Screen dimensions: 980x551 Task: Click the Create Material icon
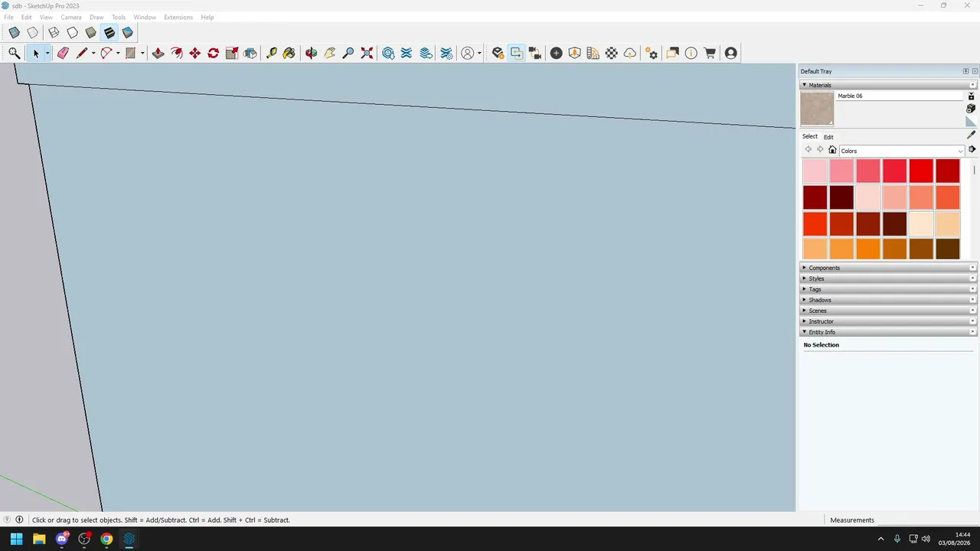971,109
